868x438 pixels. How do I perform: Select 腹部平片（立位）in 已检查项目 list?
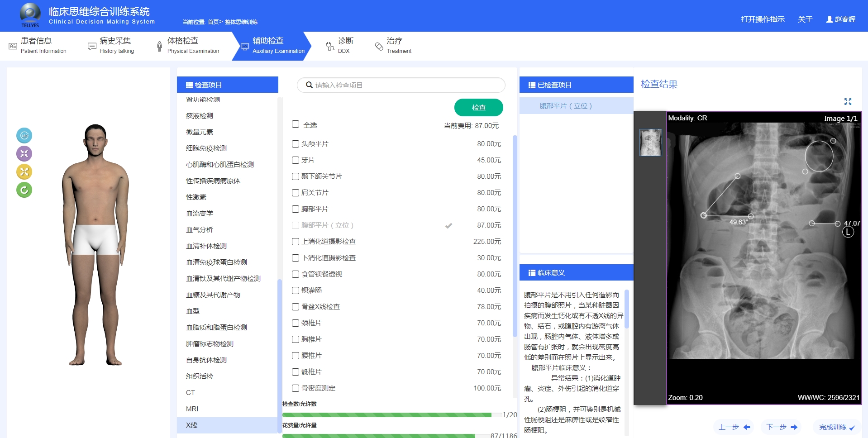click(576, 105)
